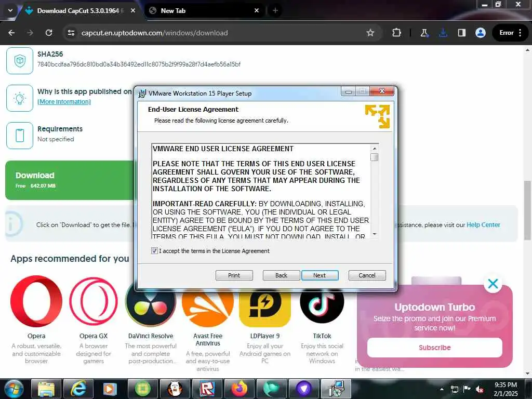532x399 pixels.
Task: Open the Opera app icon
Action: [36, 301]
